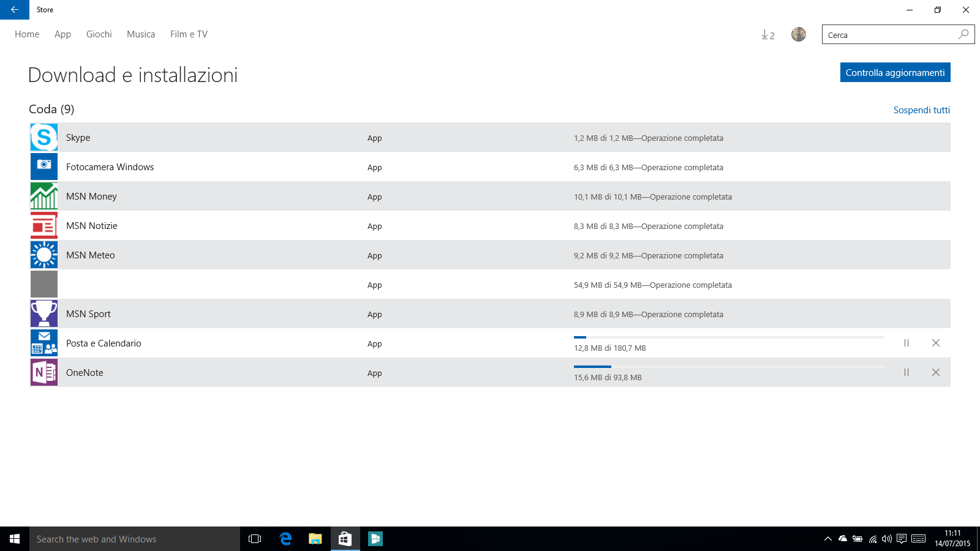980x551 pixels.
Task: Go back with the Store back arrow
Action: coord(15,10)
